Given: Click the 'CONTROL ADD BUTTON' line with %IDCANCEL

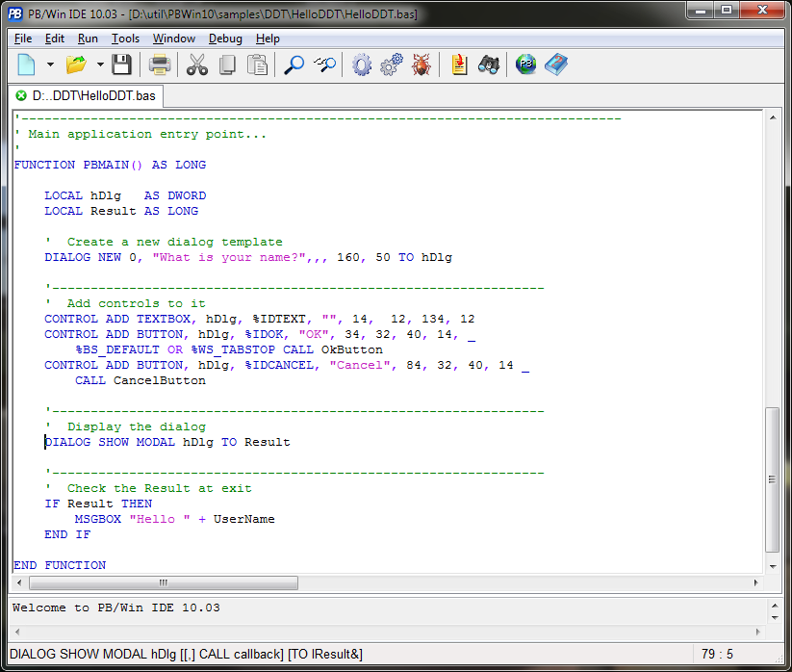Looking at the screenshot, I should 287,365.
